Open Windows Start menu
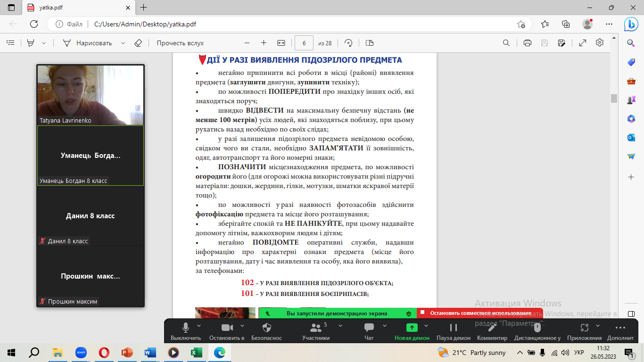The height and width of the screenshot is (362, 644). click(x=11, y=352)
